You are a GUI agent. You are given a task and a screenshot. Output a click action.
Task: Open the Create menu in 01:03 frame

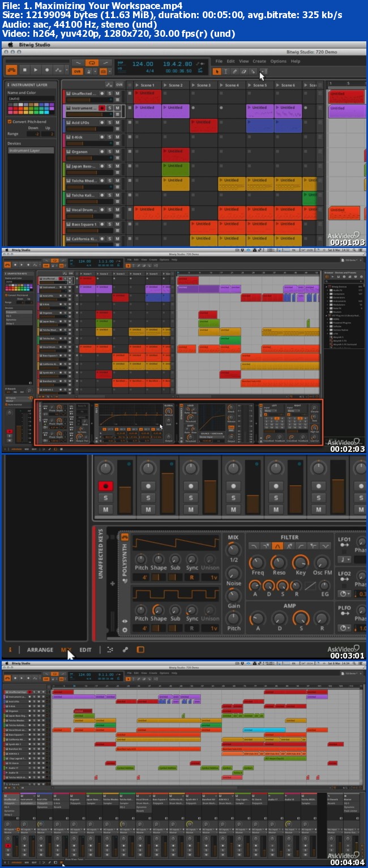259,61
